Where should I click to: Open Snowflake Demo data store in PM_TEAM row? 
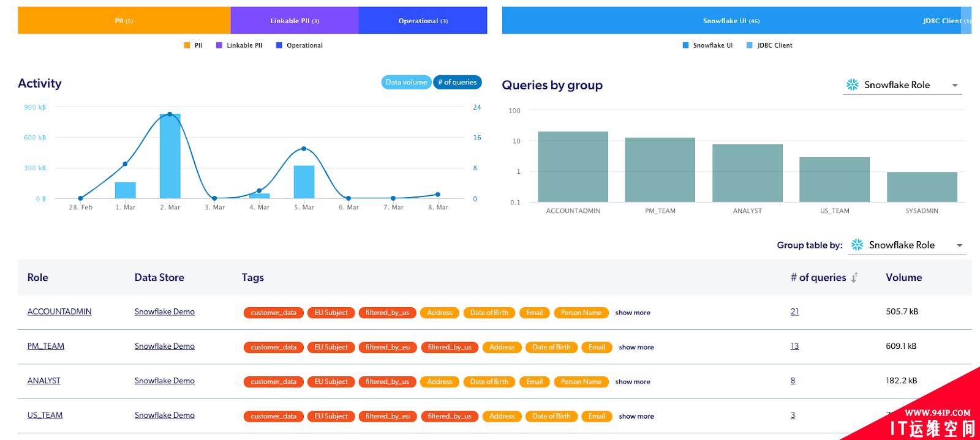[165, 346]
